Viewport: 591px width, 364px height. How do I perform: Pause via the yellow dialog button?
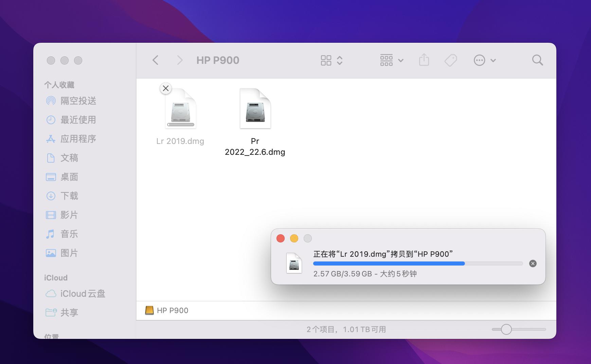tap(293, 239)
